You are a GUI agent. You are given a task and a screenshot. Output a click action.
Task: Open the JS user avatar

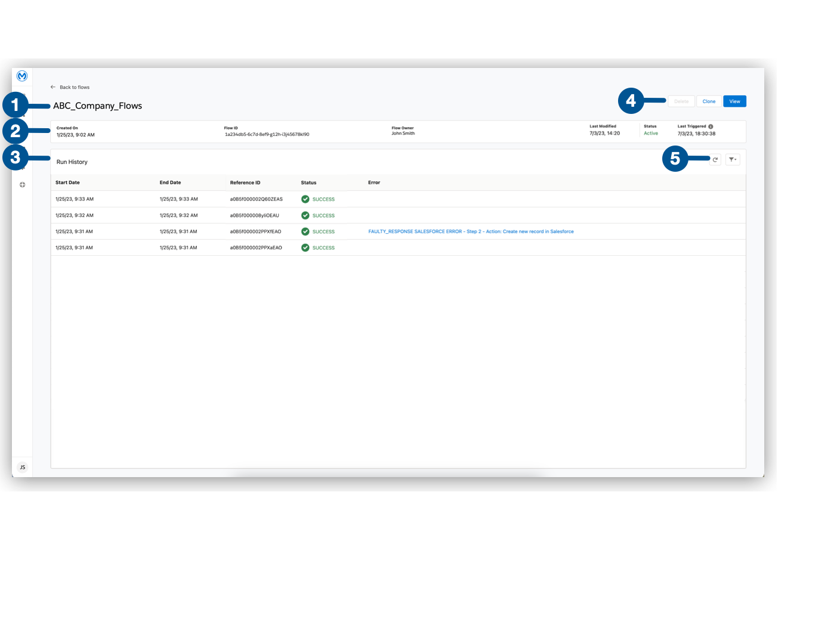tap(22, 467)
